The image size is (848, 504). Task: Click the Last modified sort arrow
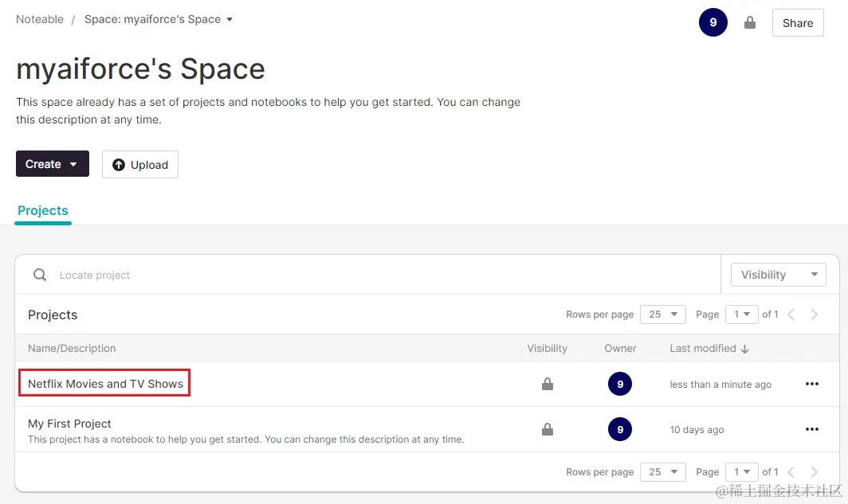coord(744,349)
